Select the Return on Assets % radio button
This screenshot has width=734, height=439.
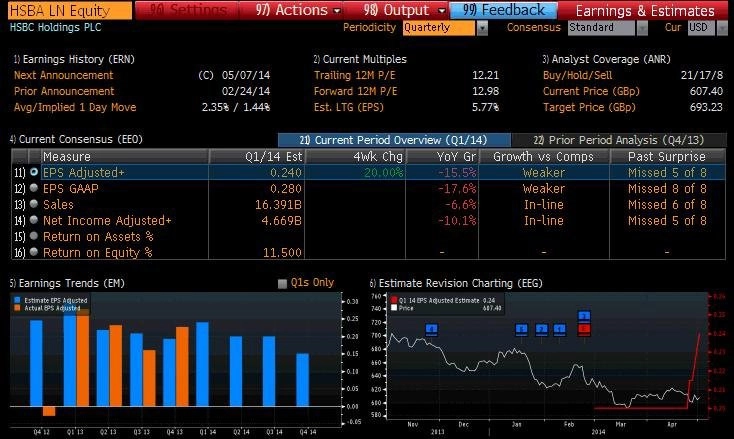pyautogui.click(x=34, y=236)
